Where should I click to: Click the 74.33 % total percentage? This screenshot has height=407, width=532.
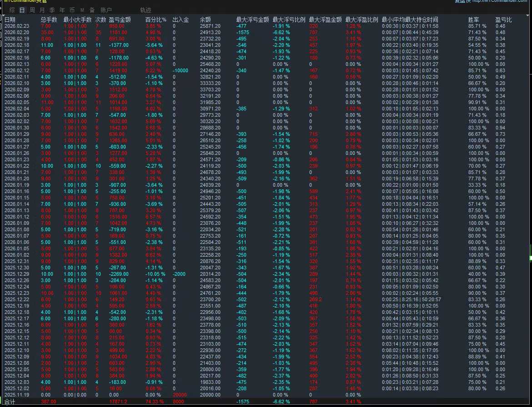point(155,402)
